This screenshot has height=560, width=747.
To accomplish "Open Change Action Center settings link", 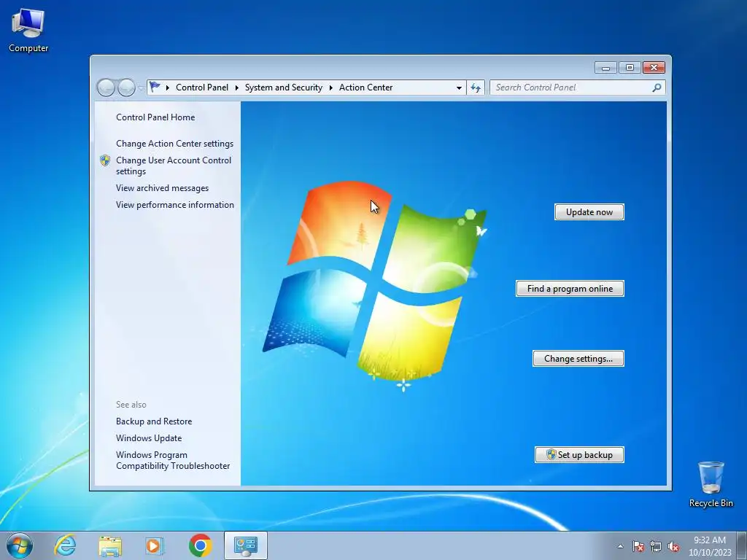I will [174, 144].
